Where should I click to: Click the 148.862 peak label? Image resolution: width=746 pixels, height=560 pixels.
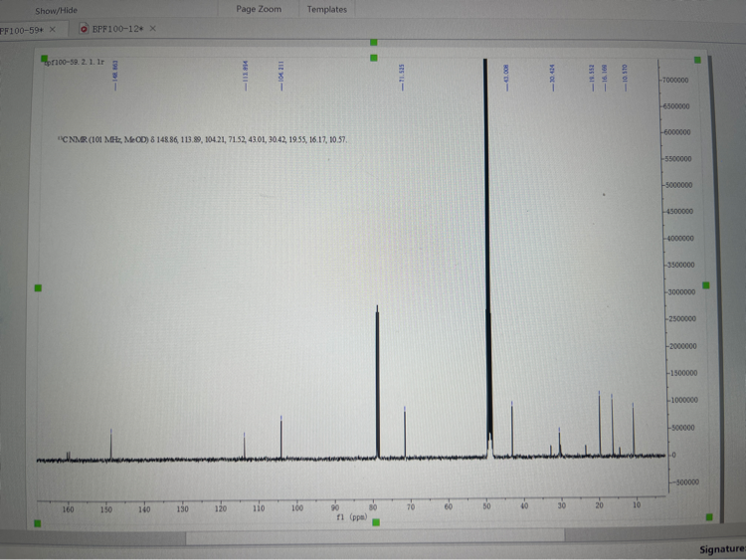[x=116, y=76]
